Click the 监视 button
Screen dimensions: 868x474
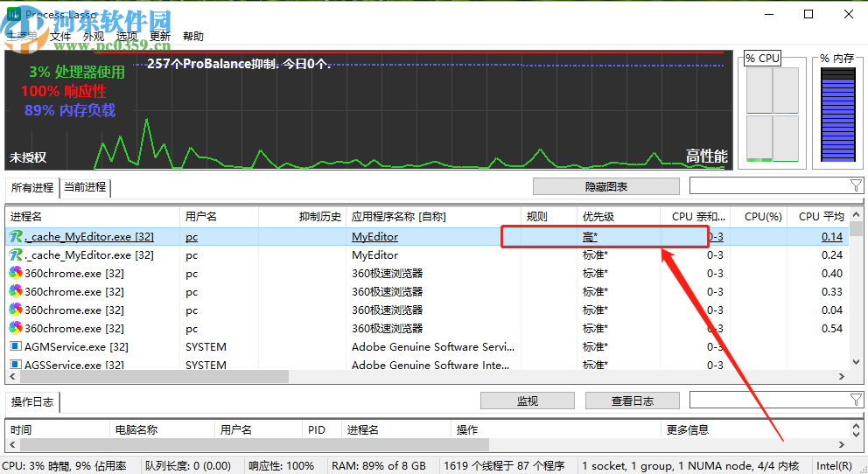coord(528,401)
